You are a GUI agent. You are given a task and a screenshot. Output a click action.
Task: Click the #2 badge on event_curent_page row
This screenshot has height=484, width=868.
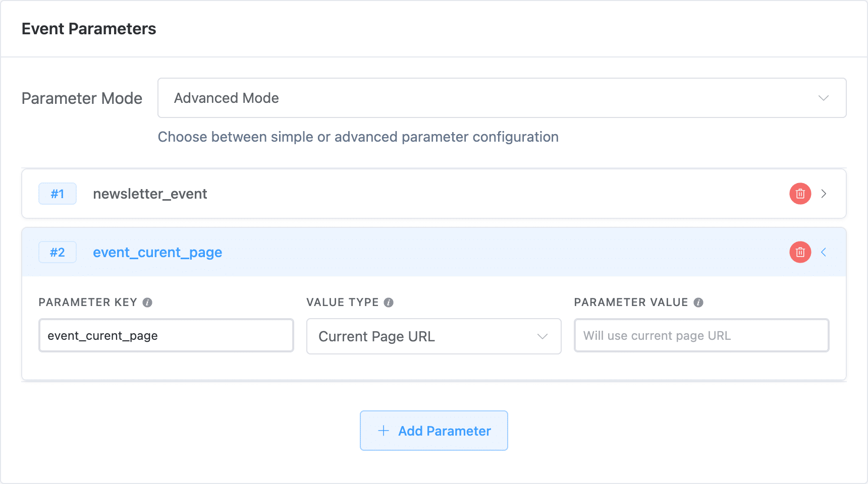[58, 252]
